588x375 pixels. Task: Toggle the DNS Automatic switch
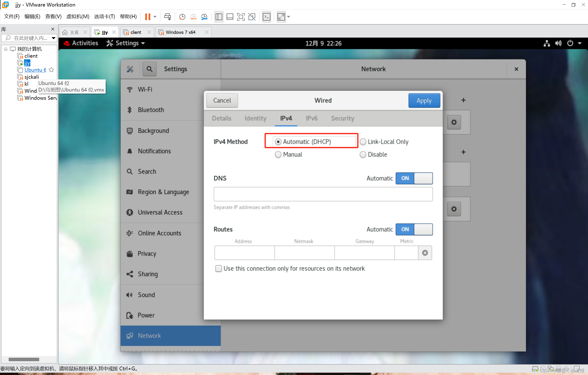414,178
